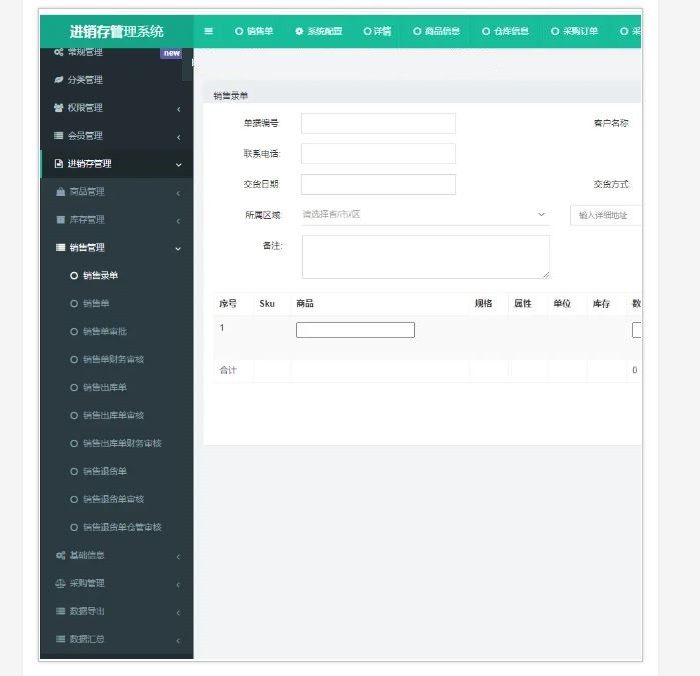
Task: Click the 商品 column header
Action: (x=305, y=304)
